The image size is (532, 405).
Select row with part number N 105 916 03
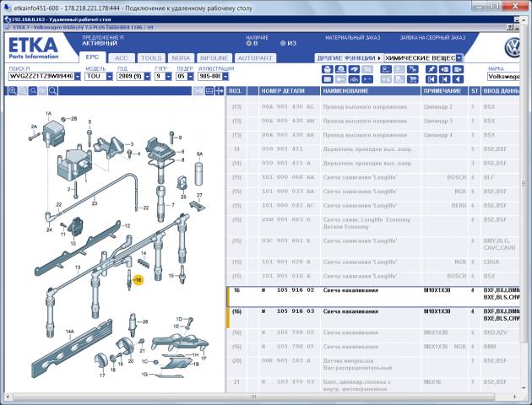click(x=373, y=318)
